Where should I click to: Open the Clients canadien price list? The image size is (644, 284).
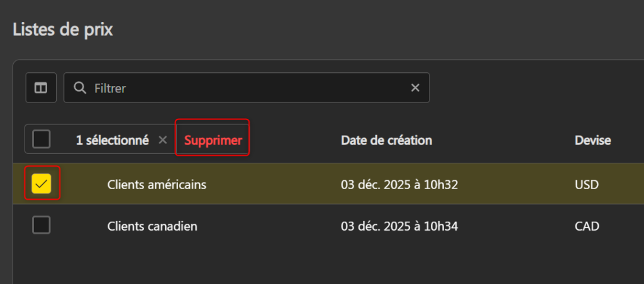coord(152,226)
